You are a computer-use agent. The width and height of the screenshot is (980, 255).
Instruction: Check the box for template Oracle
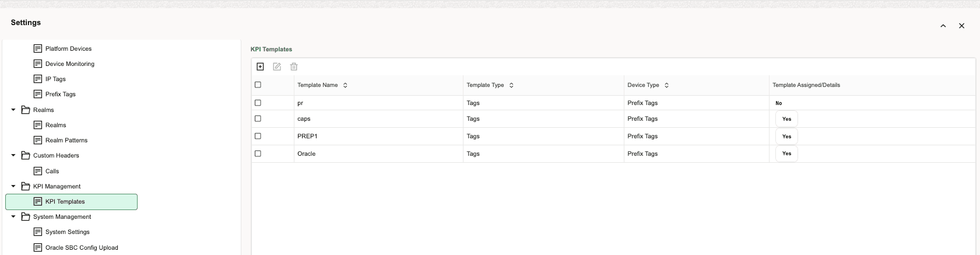click(x=258, y=153)
